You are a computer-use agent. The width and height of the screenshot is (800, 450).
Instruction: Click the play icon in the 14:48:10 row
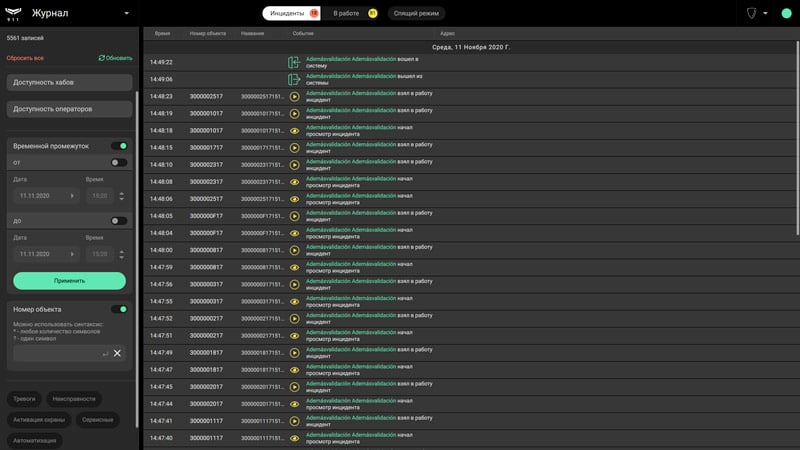click(294, 165)
